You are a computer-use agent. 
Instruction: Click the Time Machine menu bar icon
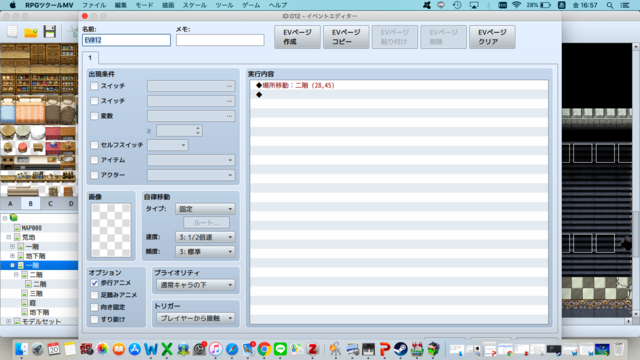pos(457,5)
